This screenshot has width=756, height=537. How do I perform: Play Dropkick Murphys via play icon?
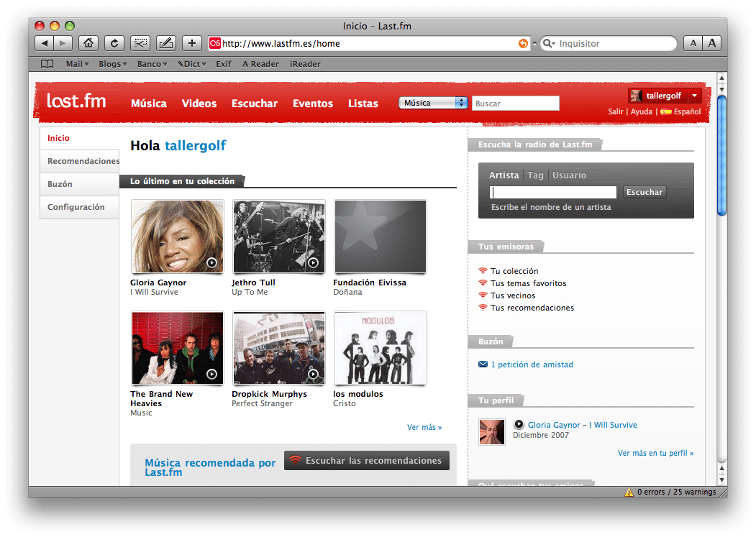pos(314,374)
